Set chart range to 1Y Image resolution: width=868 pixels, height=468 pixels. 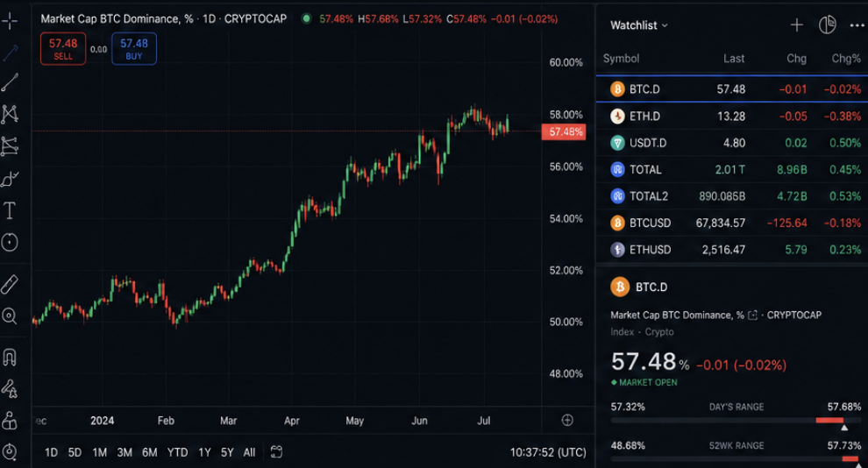[x=204, y=452]
